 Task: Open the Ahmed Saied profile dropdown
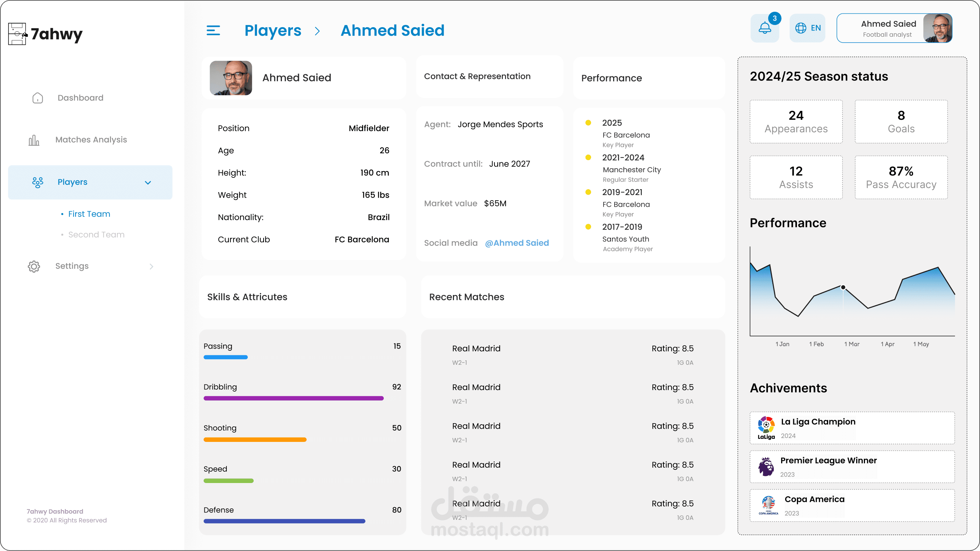tap(894, 29)
